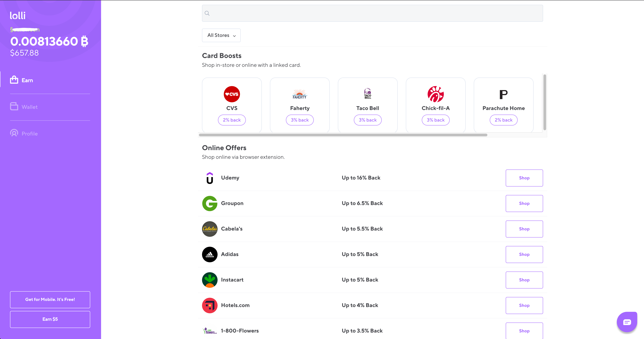Click the Taco Bell card name

[367, 108]
